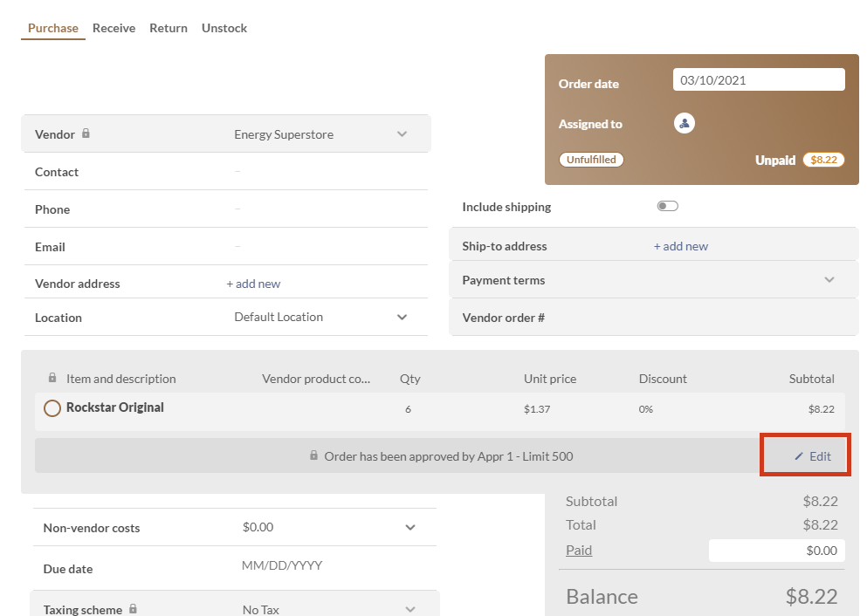The image size is (867, 616).
Task: Click the Order date field
Action: click(759, 79)
